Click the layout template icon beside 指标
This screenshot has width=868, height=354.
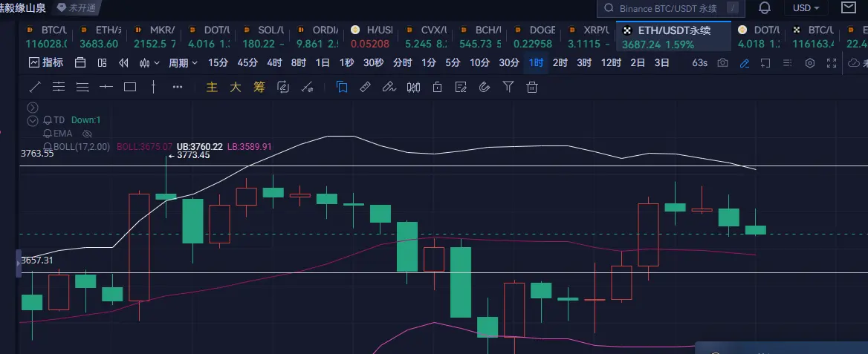tap(80, 63)
